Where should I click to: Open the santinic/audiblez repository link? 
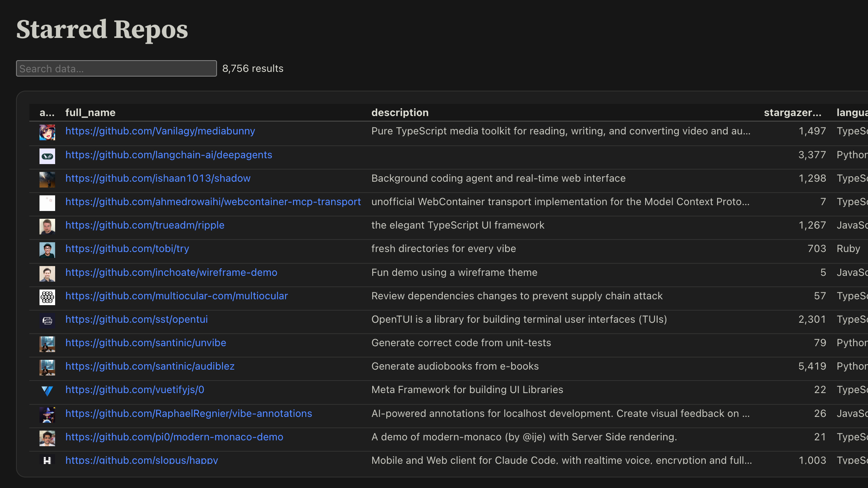coord(150,366)
